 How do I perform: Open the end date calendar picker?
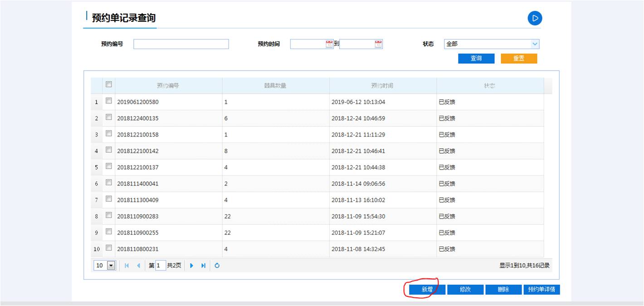(378, 44)
